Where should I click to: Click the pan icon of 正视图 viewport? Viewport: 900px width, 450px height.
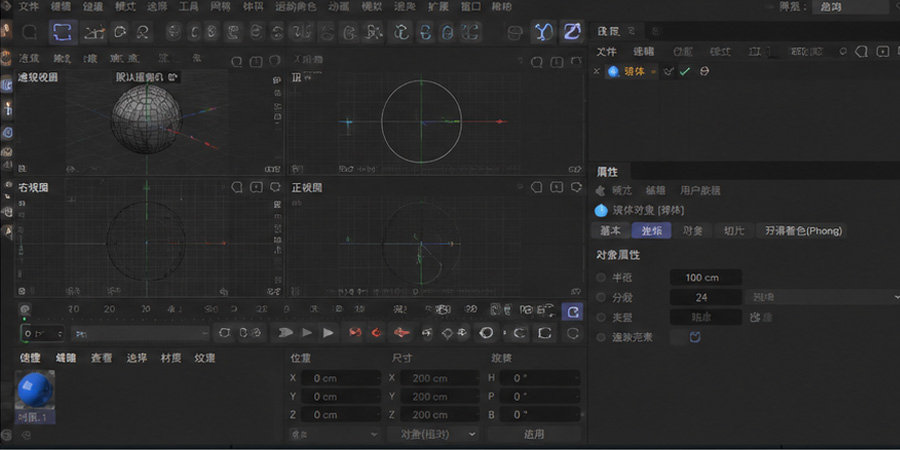point(537,187)
